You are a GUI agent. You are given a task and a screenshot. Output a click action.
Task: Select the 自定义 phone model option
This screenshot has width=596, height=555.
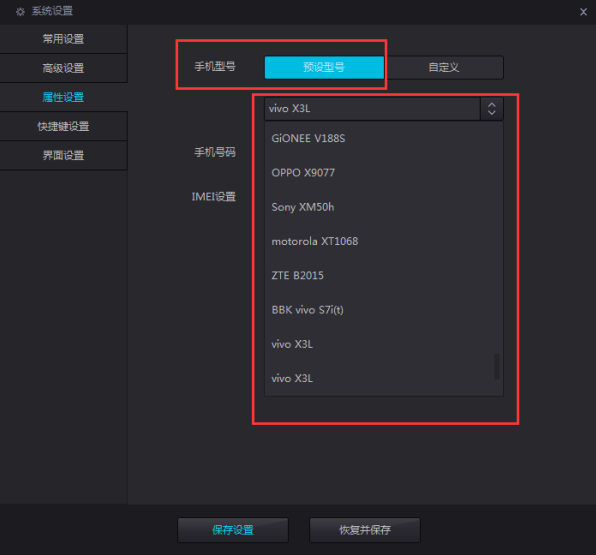[444, 67]
